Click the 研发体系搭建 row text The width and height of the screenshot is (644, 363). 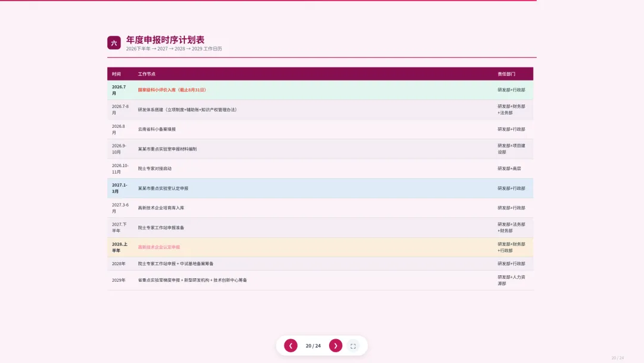(187, 110)
